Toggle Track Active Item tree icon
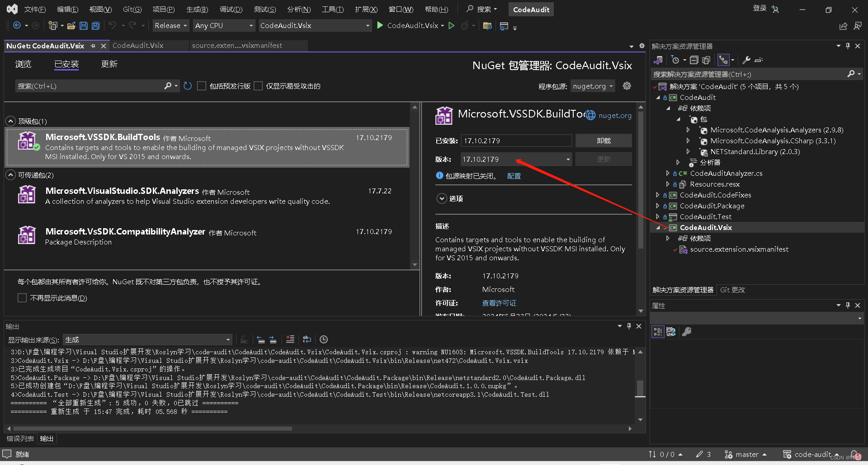 (x=724, y=60)
